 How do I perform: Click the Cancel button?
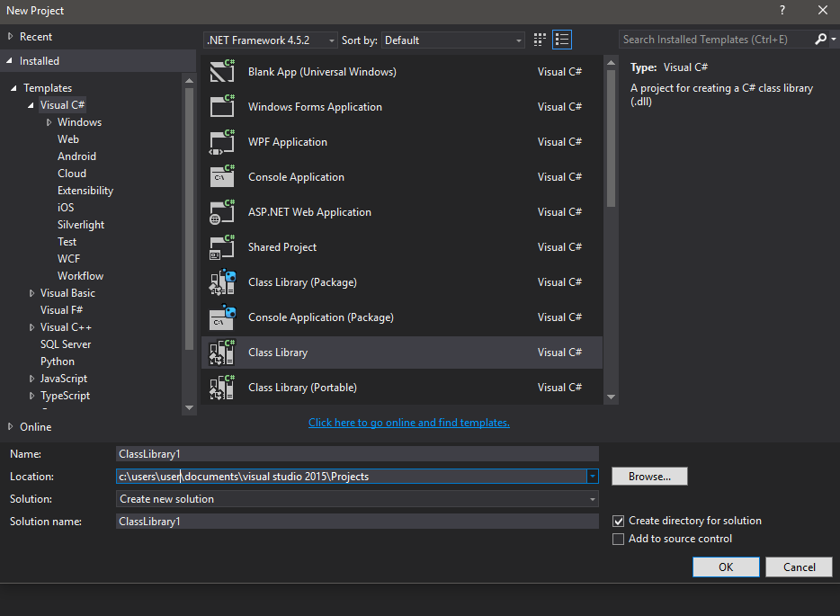coord(799,567)
